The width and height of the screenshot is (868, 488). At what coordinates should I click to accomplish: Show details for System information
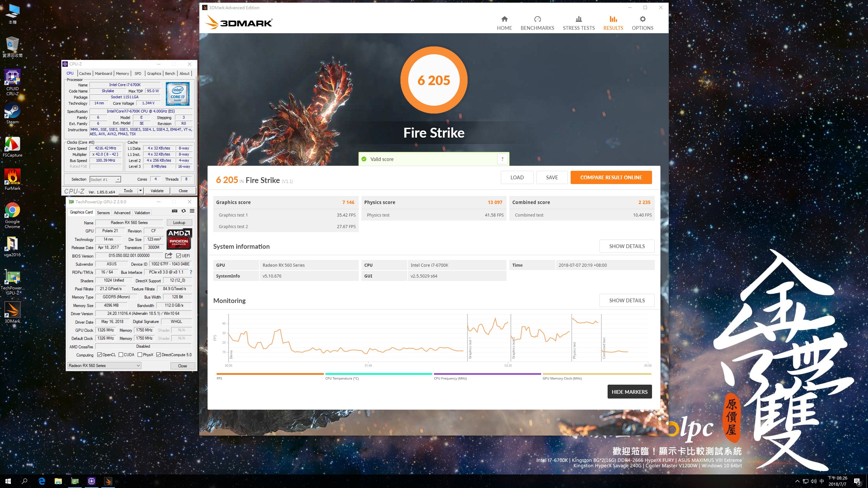pos(627,246)
